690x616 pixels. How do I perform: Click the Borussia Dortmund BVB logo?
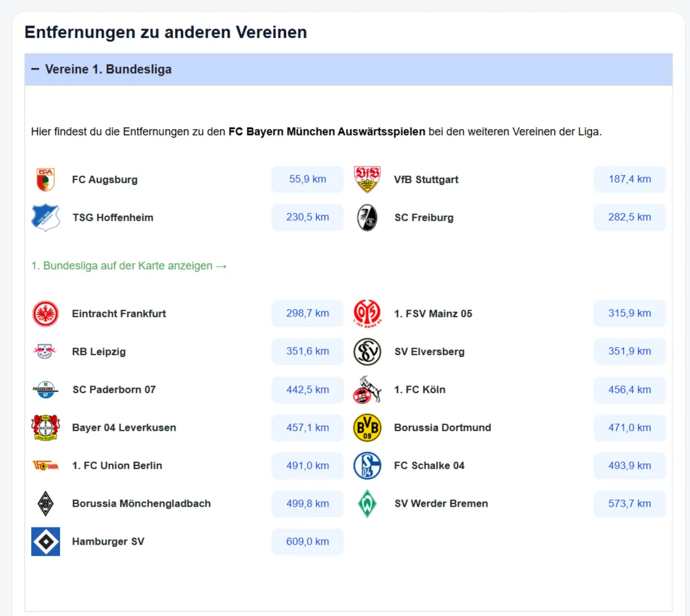(x=367, y=428)
